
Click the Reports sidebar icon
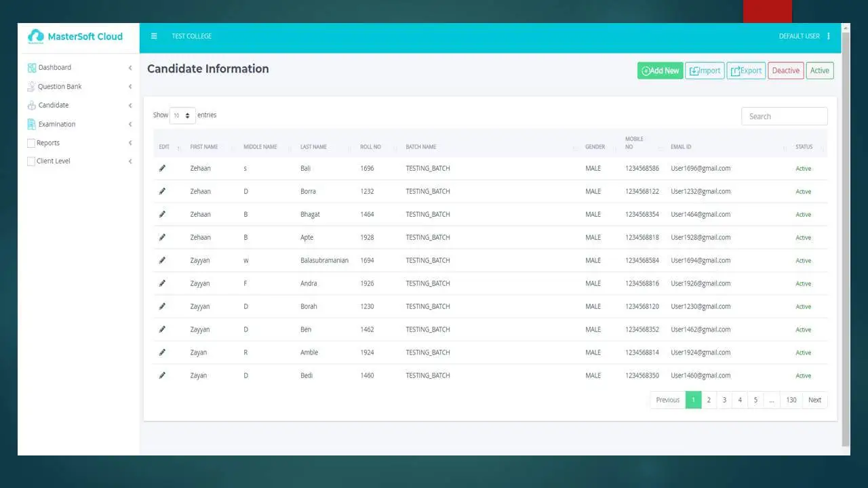pos(31,143)
